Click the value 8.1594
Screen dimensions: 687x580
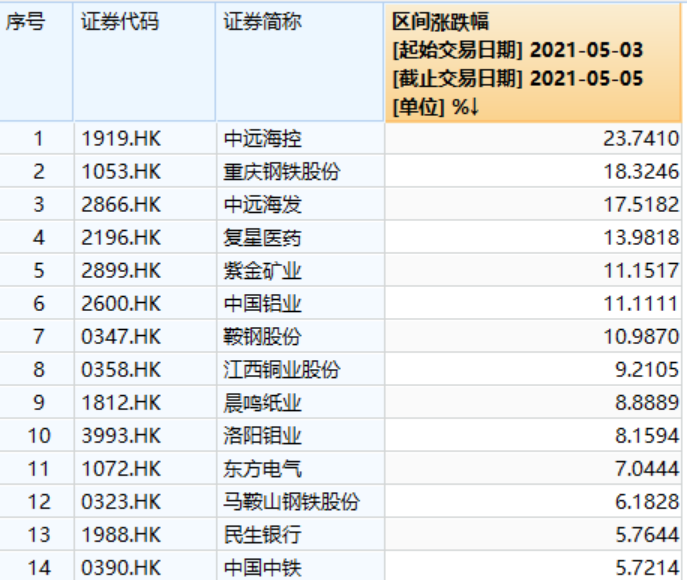647,436
